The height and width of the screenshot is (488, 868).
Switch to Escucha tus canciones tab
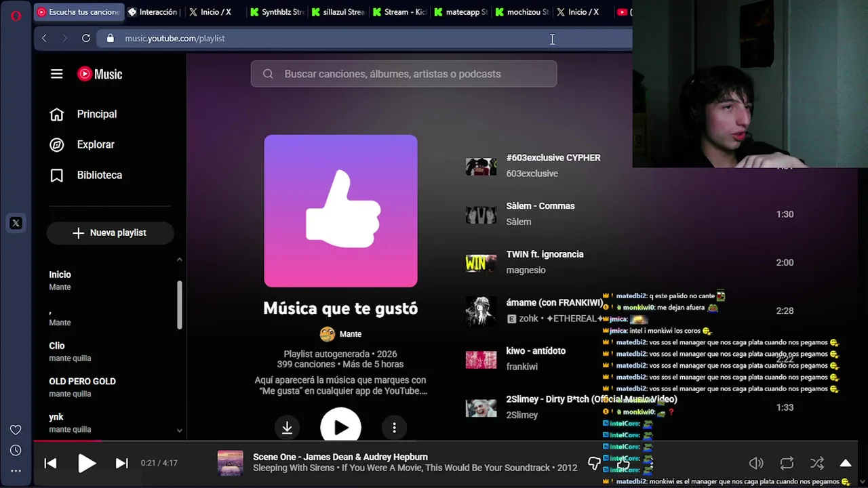[x=79, y=12]
